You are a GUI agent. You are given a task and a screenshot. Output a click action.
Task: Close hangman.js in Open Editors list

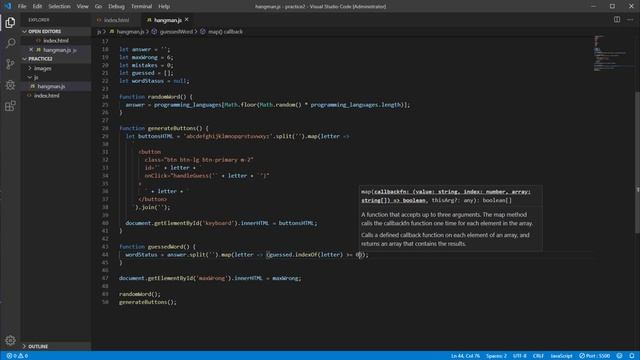point(31,50)
